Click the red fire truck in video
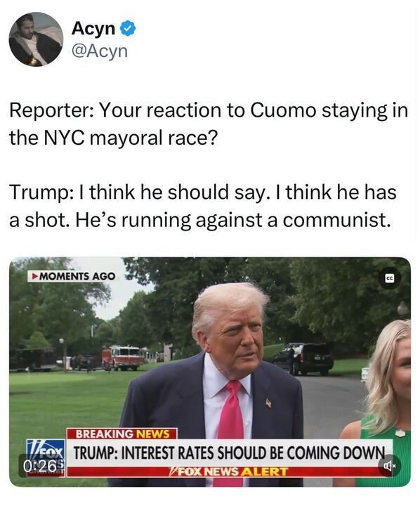 click(x=122, y=358)
